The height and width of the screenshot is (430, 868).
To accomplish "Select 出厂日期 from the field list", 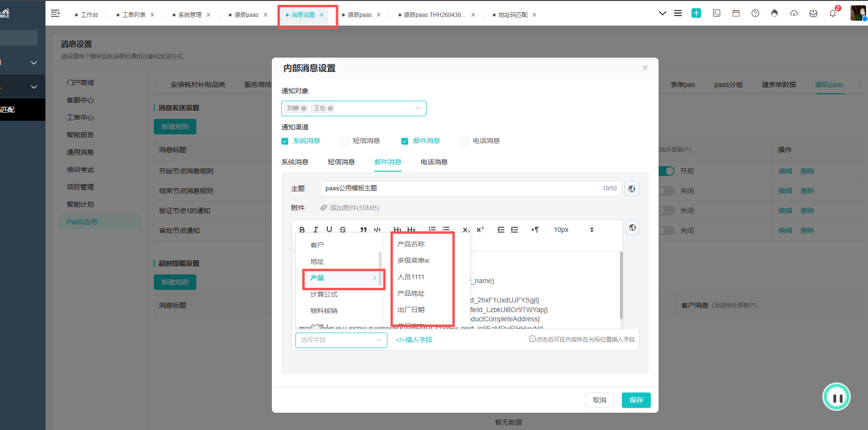I will [x=411, y=310].
